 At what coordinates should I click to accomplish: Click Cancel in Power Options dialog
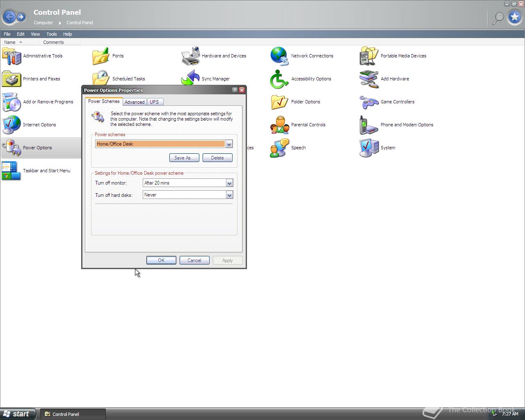tap(194, 260)
